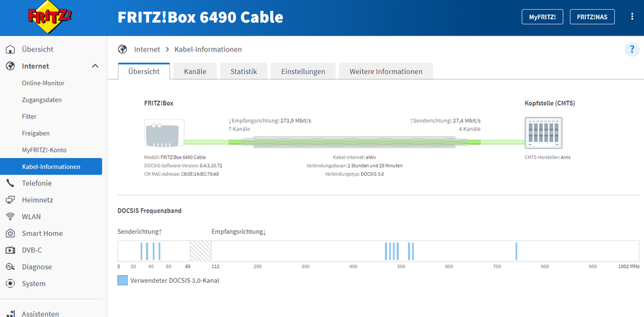
Task: Click the Telefonie phone icon
Action: [x=10, y=183]
